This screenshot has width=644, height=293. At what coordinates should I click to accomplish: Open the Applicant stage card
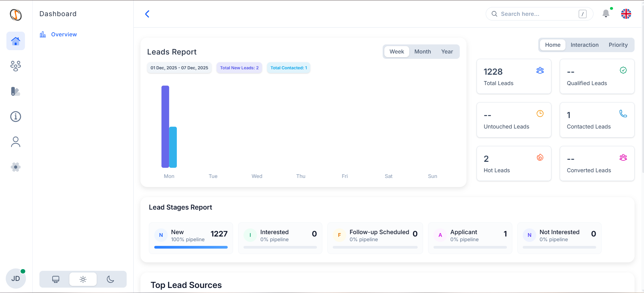pyautogui.click(x=470, y=238)
